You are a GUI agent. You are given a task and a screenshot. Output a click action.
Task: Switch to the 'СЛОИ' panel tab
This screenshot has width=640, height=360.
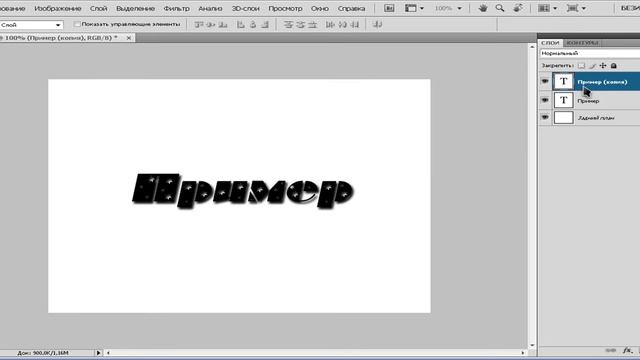point(550,42)
